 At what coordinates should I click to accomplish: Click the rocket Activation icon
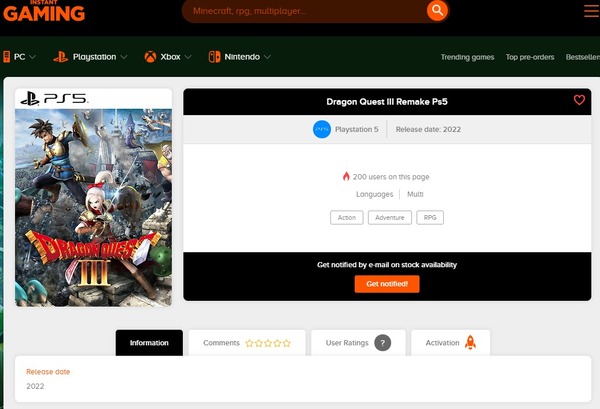tap(470, 342)
